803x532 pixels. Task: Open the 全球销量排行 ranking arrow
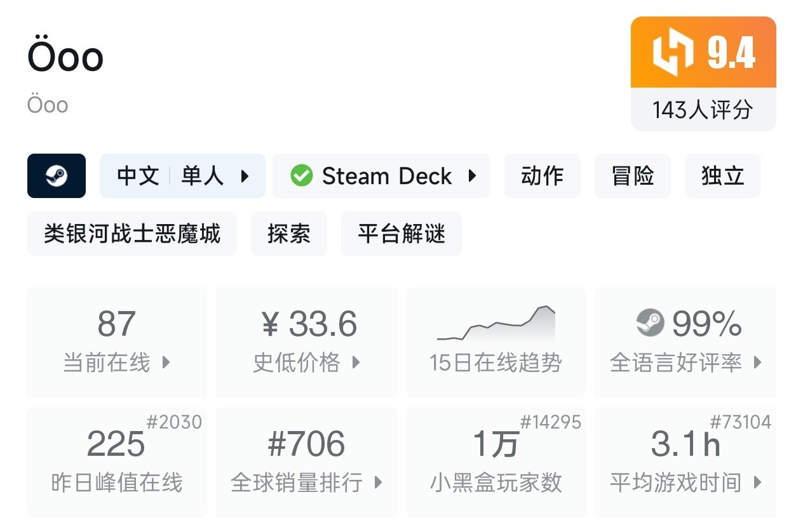[378, 482]
